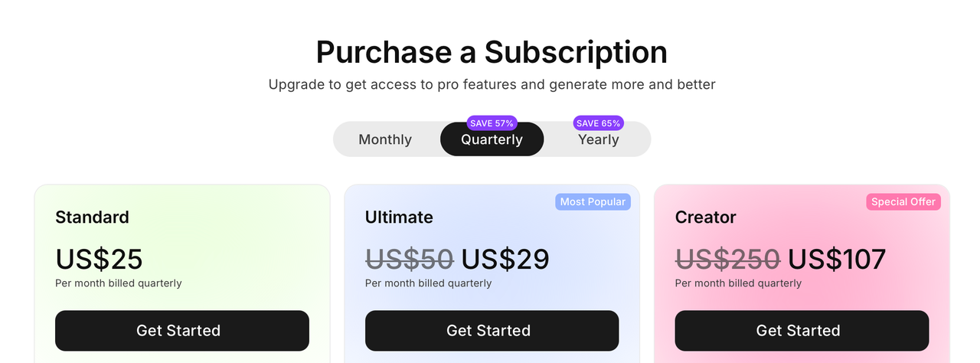Select the Quarterly billing option
Image resolution: width=980 pixels, height=363 pixels.
492,139
